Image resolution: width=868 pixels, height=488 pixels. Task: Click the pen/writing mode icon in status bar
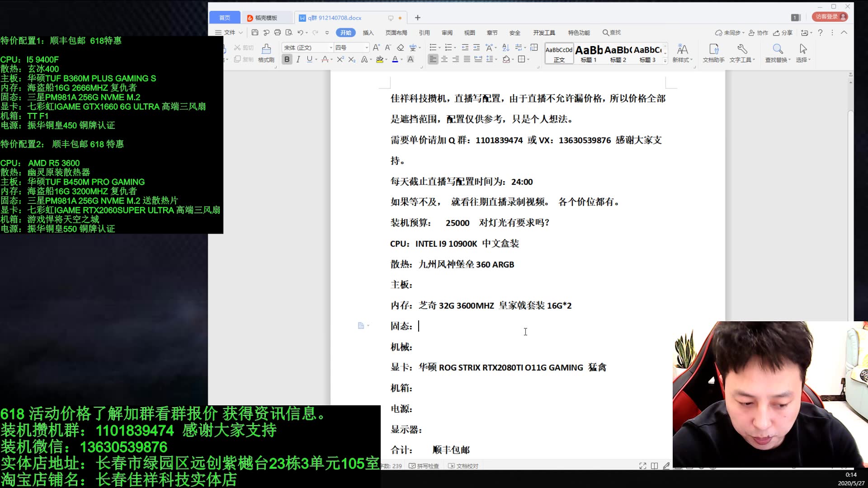666,466
